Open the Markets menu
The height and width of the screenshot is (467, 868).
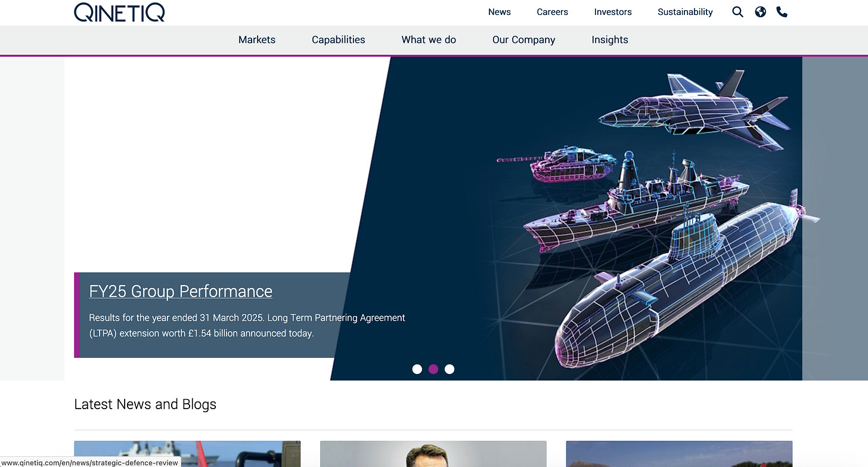coord(257,40)
